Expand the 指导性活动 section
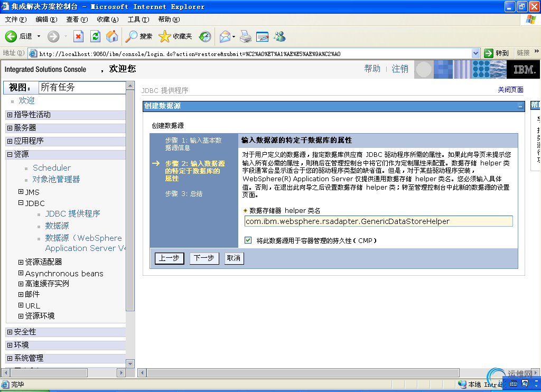 click(10, 115)
